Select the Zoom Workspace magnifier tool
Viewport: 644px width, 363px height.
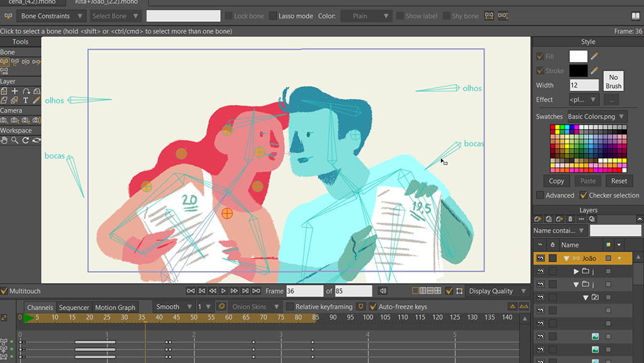pyautogui.click(x=14, y=140)
